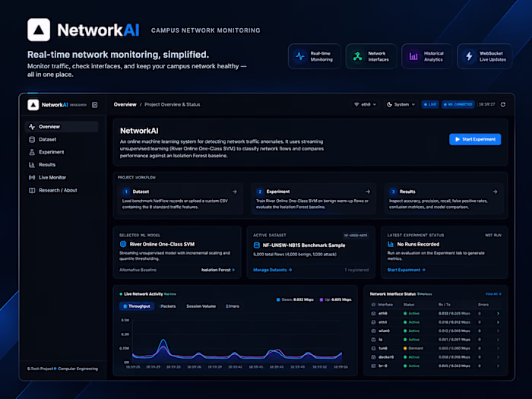Select the Packets chart tab

coord(168,306)
